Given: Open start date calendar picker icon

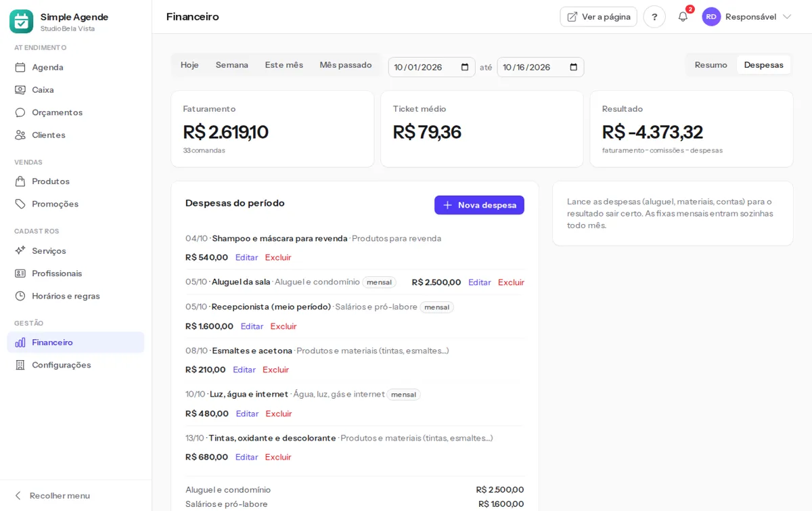Looking at the screenshot, I should click(465, 67).
